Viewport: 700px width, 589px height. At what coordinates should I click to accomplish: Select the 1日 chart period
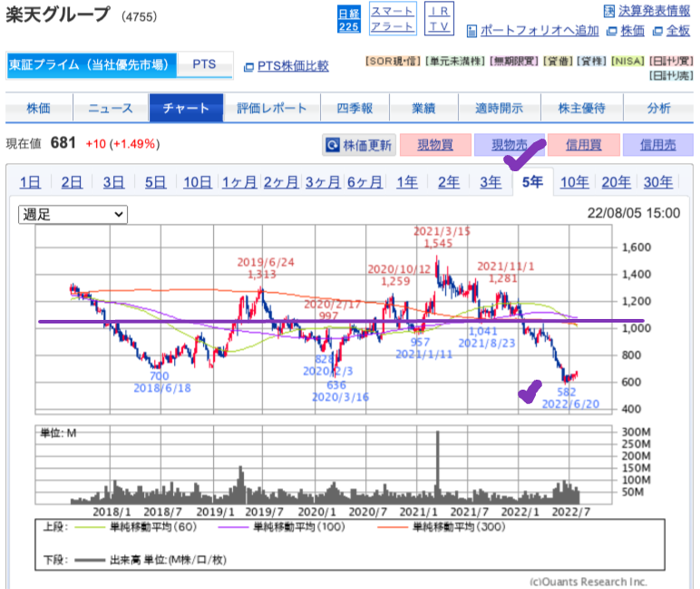pyautogui.click(x=30, y=182)
